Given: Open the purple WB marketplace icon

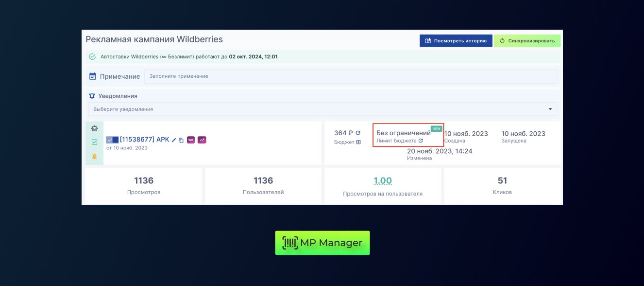Looking at the screenshot, I should (x=191, y=140).
